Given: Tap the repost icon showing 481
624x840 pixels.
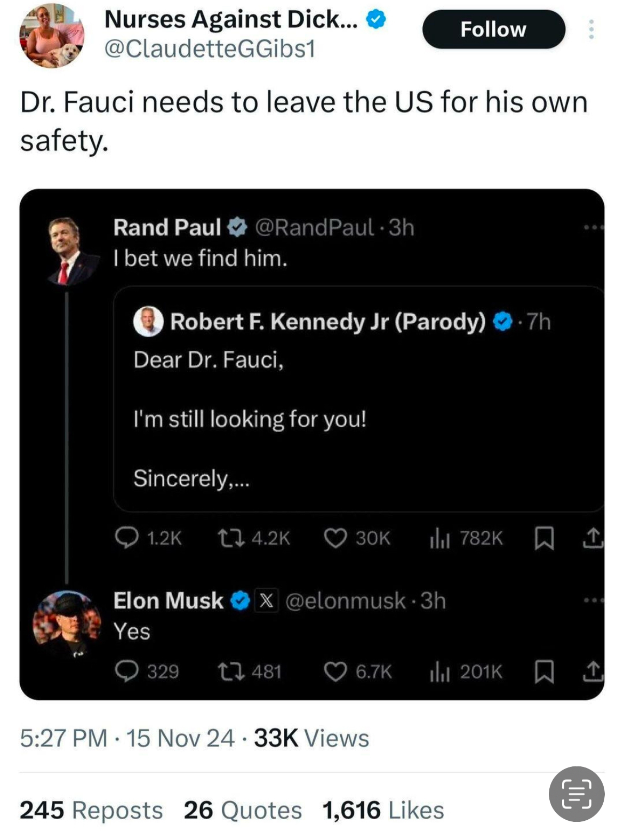Looking at the screenshot, I should (x=231, y=671).
